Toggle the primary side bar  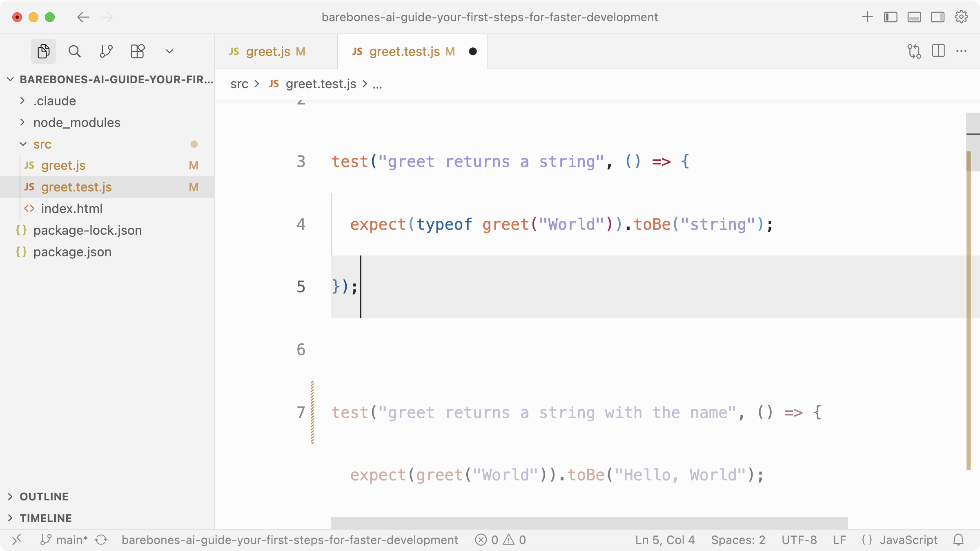891,17
